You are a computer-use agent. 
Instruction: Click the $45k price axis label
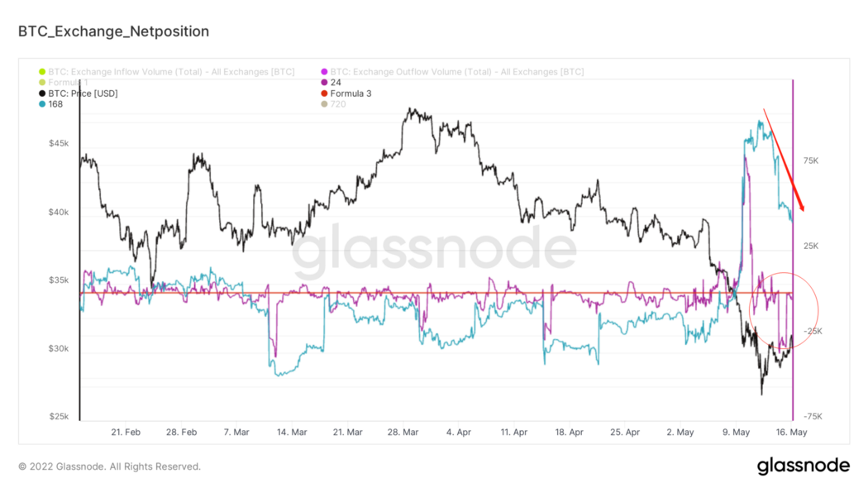(59, 144)
